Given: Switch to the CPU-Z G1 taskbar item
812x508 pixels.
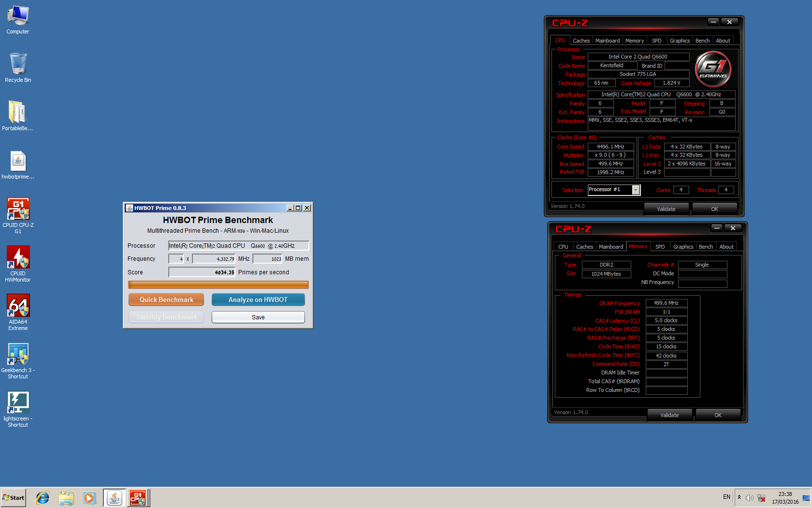Looking at the screenshot, I should 138,498.
